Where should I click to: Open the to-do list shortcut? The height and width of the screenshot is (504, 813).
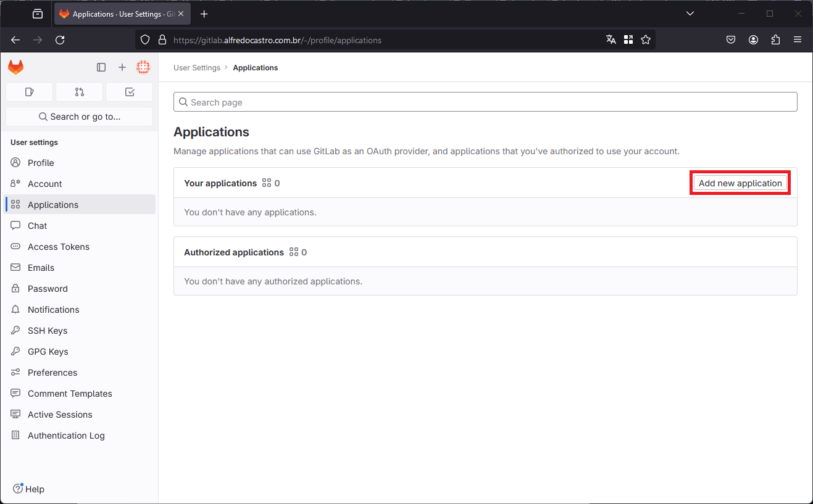130,92
